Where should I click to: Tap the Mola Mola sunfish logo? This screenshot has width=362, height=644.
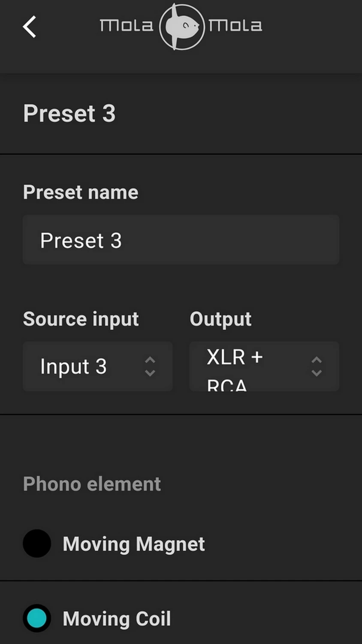pyautogui.click(x=181, y=27)
